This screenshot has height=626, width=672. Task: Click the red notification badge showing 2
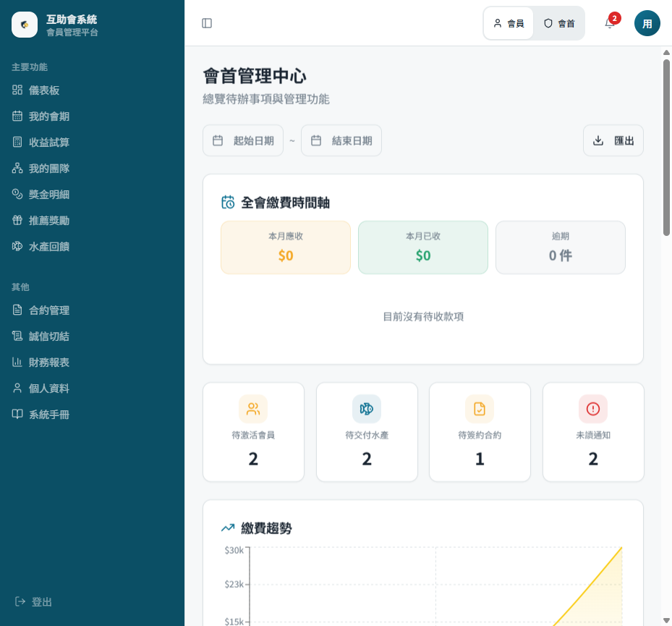[615, 18]
